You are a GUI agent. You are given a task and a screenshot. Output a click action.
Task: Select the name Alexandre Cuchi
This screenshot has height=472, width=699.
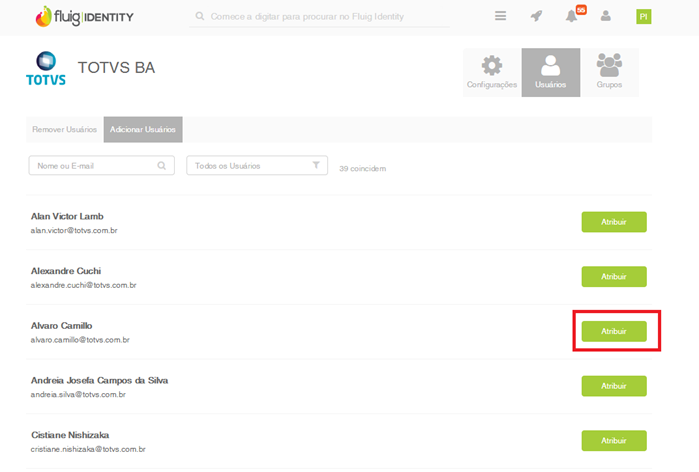[66, 271]
